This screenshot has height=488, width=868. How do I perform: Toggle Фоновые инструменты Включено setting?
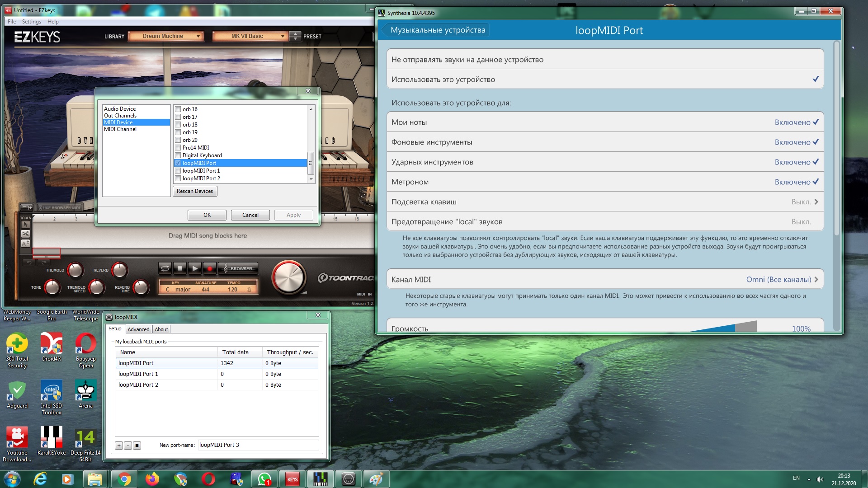[x=605, y=142]
